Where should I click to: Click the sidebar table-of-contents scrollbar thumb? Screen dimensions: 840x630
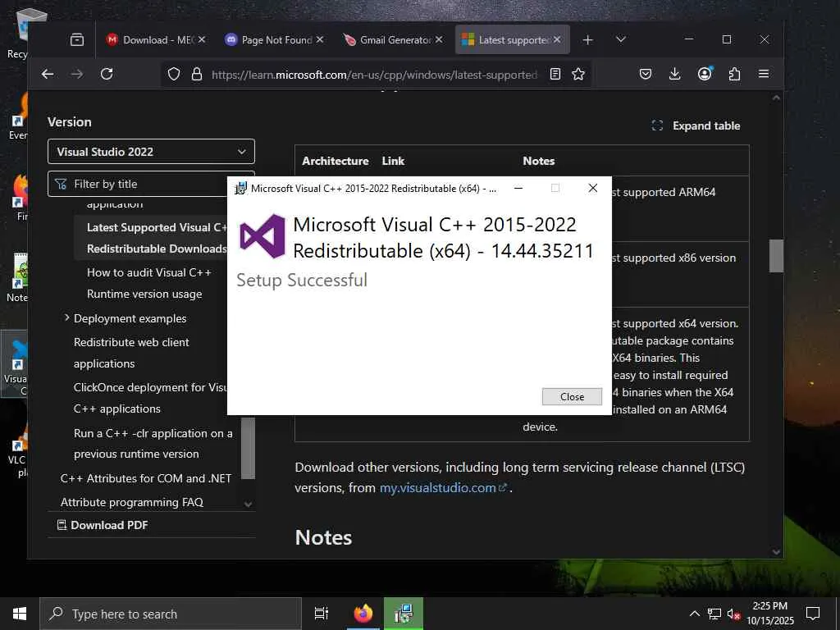point(248,448)
